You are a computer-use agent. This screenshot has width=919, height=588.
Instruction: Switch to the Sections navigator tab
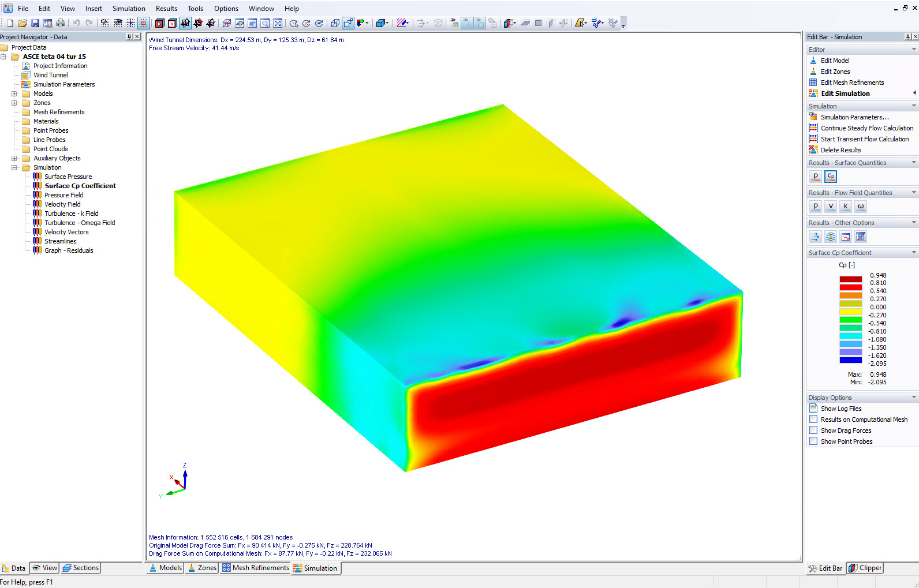pyautogui.click(x=81, y=568)
